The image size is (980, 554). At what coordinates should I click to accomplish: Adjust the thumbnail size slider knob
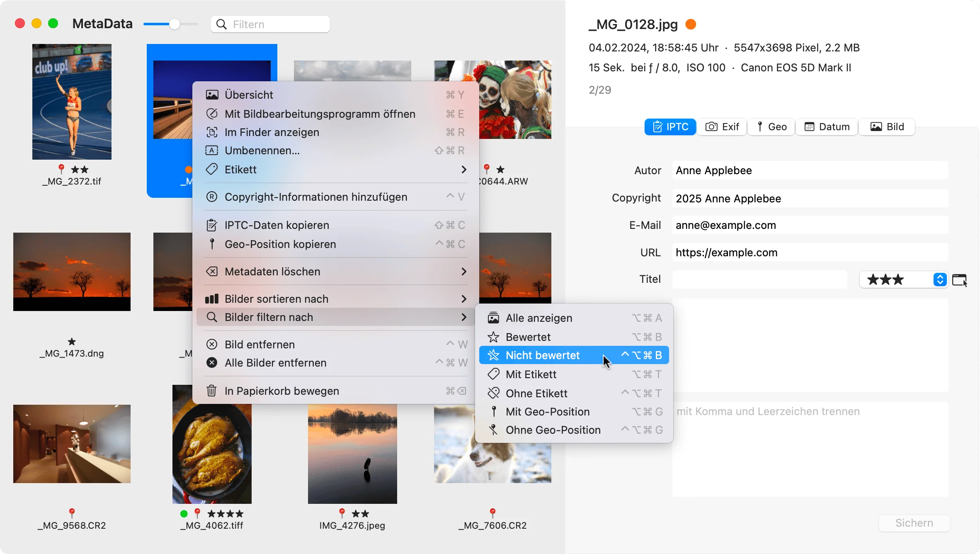click(175, 24)
